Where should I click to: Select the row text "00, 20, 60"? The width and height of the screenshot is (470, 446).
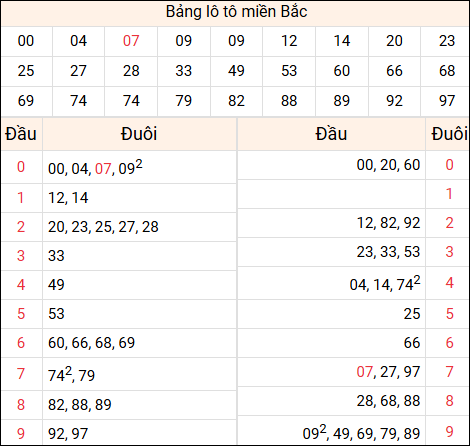(x=388, y=165)
